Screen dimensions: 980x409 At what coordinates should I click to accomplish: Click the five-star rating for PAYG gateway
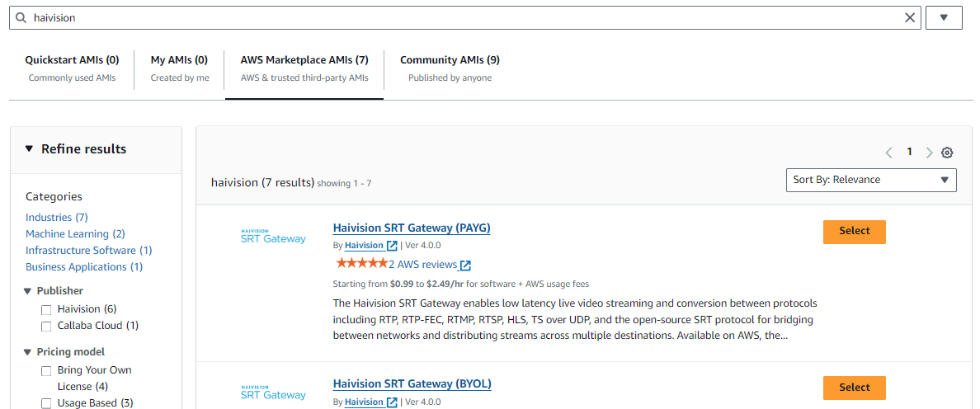(361, 264)
